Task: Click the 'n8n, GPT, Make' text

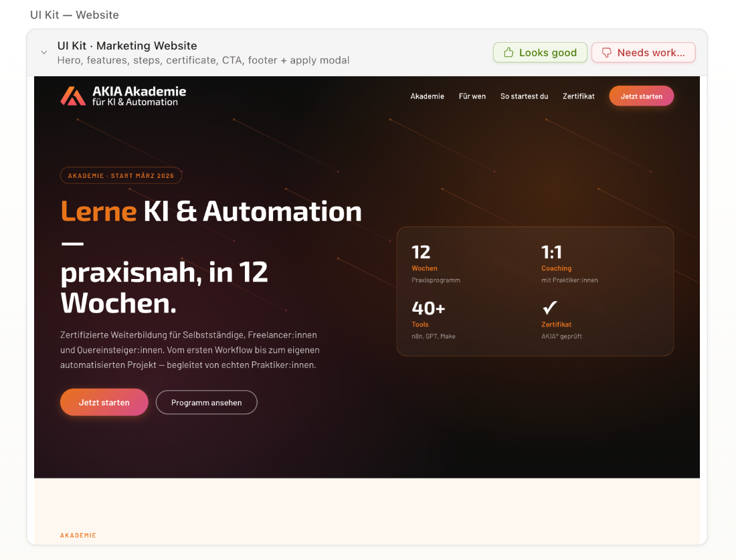Action: click(x=434, y=336)
